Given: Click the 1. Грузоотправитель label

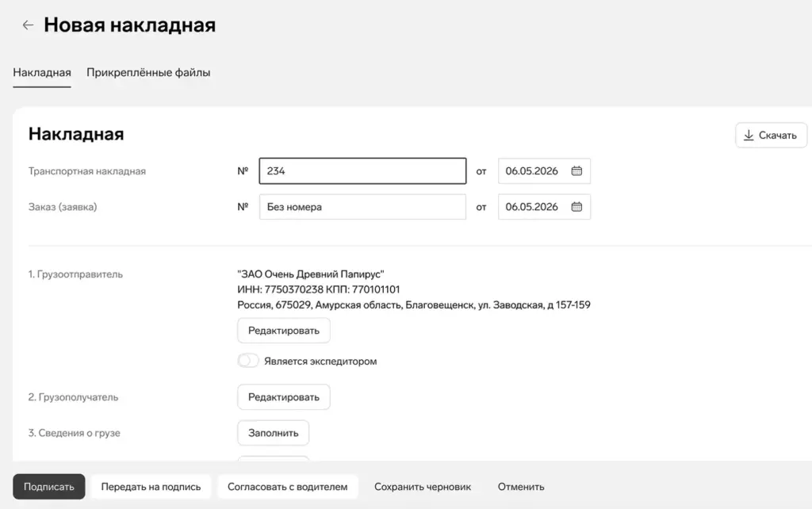Looking at the screenshot, I should [x=75, y=274].
